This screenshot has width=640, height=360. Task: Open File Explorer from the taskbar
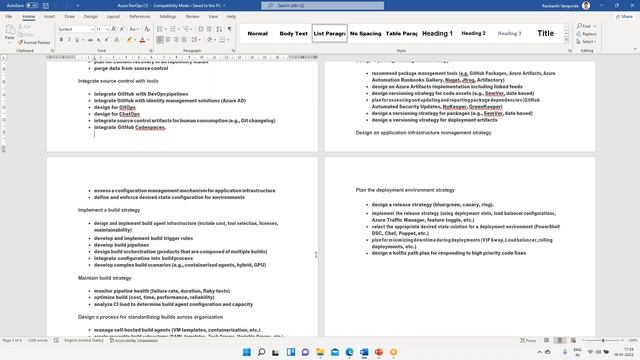[x=320, y=352]
